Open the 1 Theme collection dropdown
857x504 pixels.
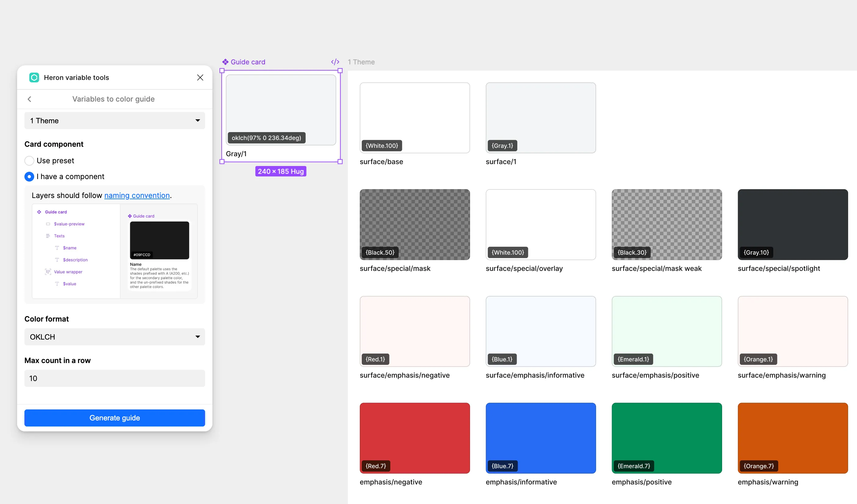(115, 121)
